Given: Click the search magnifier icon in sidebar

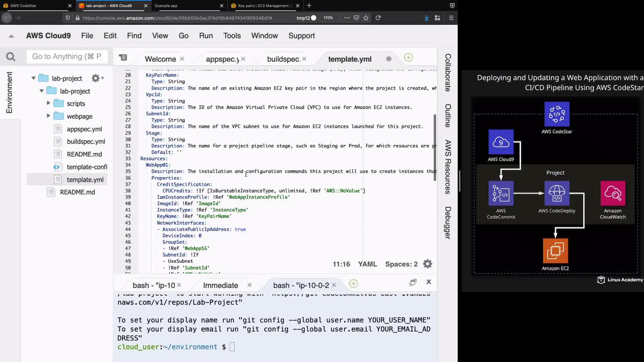Looking at the screenshot, I should click(x=11, y=57).
